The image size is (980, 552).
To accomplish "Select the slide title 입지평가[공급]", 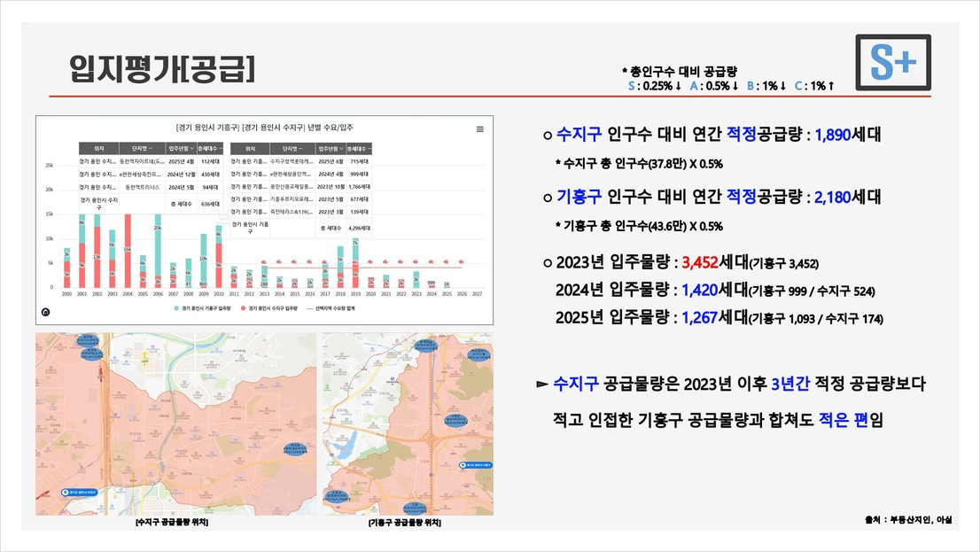I will pyautogui.click(x=162, y=68).
